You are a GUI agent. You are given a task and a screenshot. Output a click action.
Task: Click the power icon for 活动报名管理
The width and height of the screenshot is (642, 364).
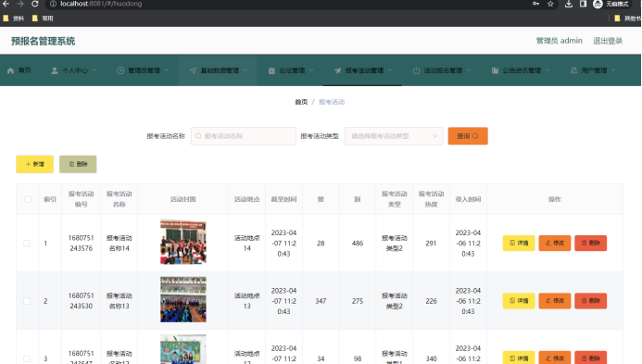[x=416, y=70]
